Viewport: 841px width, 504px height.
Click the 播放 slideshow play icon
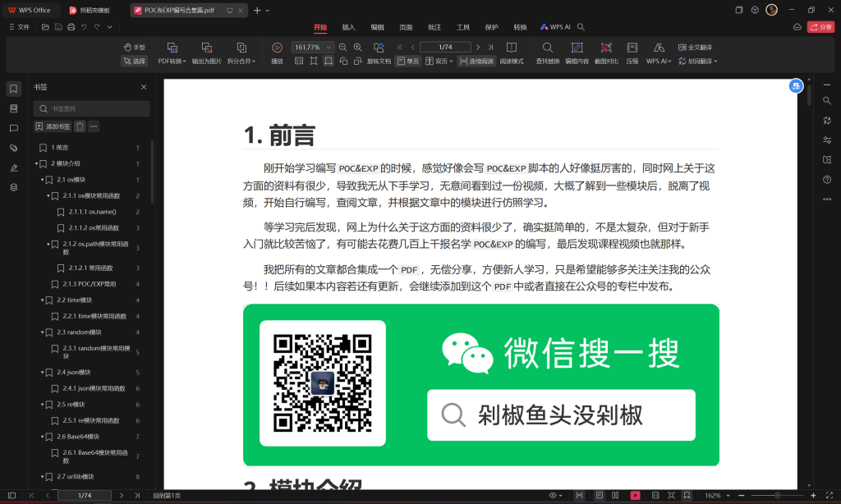tap(277, 48)
